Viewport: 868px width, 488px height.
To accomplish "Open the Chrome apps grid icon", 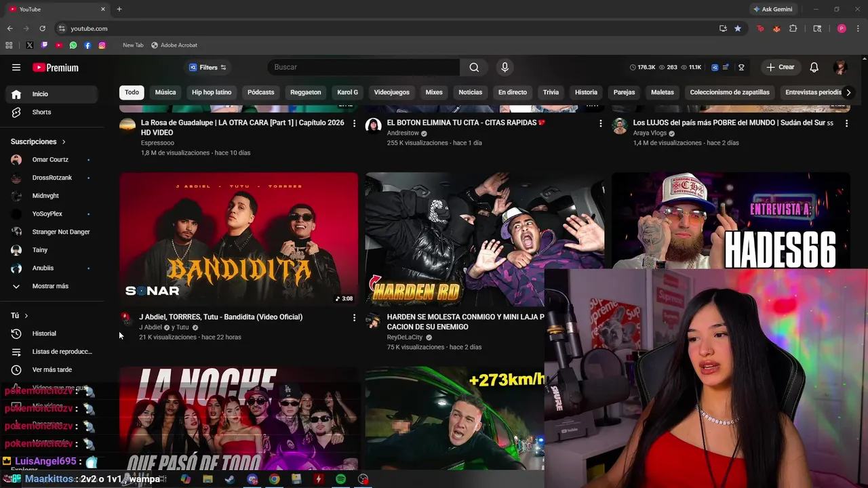I will point(9,45).
